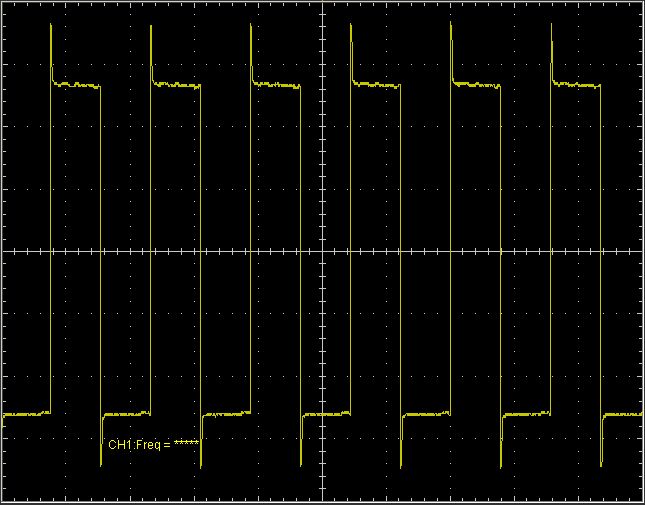Click the top end of the vertical center axis
645x505 pixels.
(323, 5)
